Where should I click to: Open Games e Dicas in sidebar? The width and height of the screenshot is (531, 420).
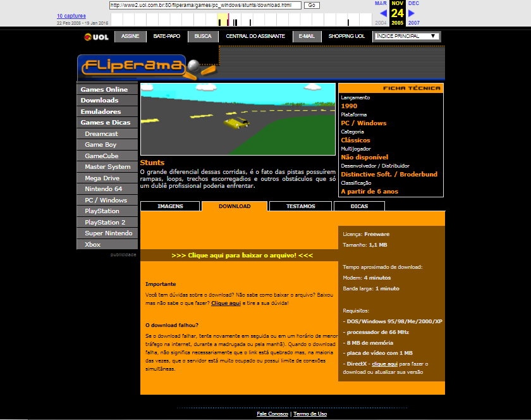point(107,122)
